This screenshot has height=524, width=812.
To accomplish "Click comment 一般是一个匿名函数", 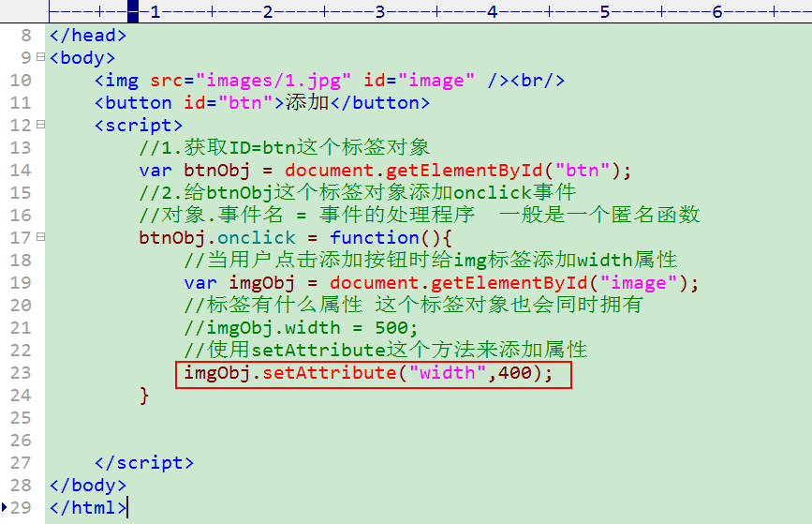I will tap(599, 215).
